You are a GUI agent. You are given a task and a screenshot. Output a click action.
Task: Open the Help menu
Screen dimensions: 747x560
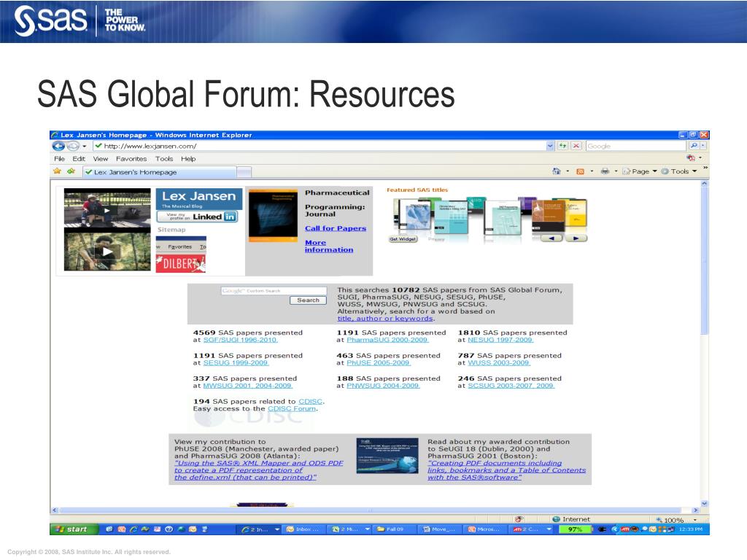point(188,158)
